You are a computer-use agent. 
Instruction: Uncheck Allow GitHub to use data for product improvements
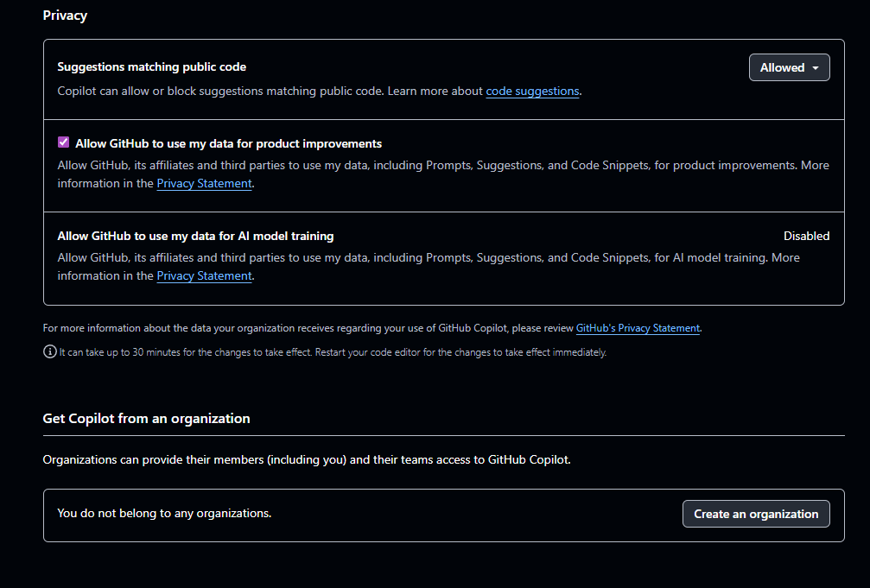point(63,142)
